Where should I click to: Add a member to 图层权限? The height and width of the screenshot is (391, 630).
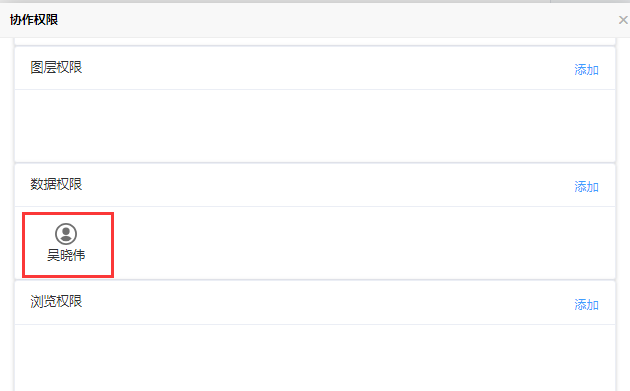tap(586, 70)
